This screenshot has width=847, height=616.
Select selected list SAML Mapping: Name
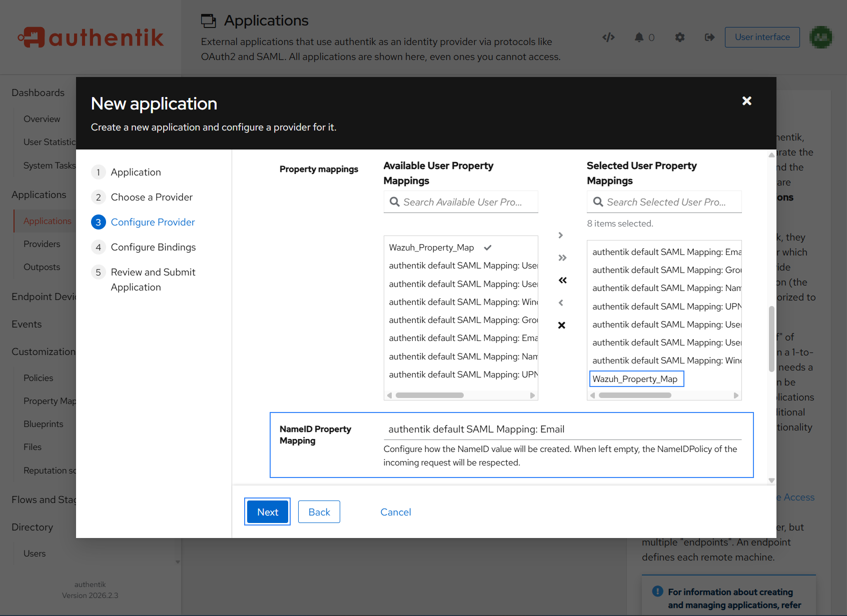[666, 288]
